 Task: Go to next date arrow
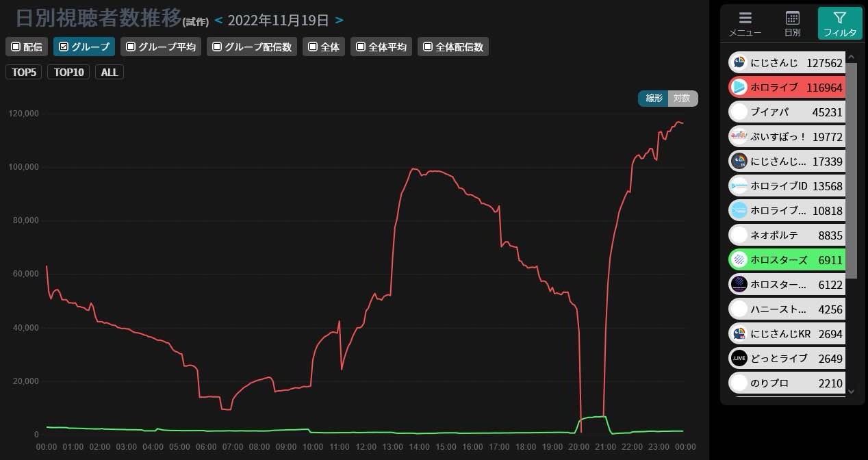(x=340, y=21)
